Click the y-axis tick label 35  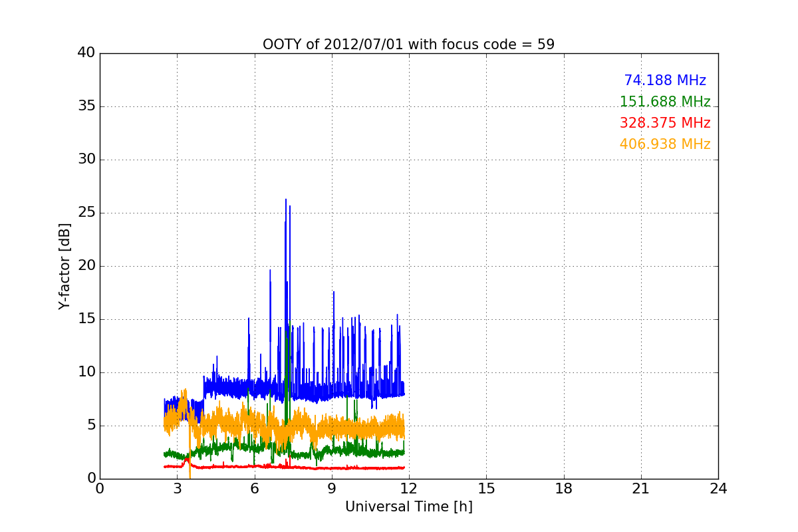pyautogui.click(x=86, y=106)
